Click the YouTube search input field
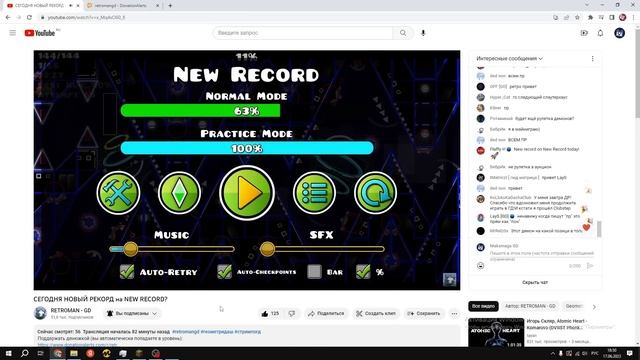The image size is (640, 360). 303,33
